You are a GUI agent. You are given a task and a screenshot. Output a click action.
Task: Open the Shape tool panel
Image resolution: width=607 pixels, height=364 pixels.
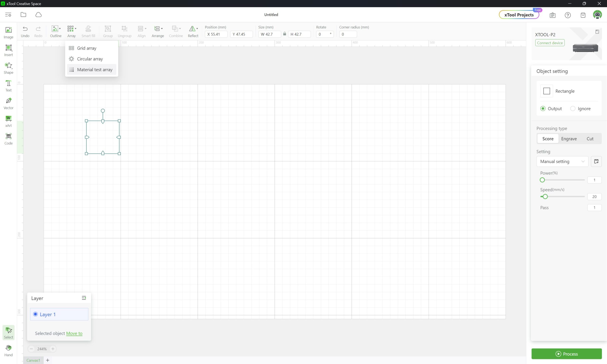click(x=9, y=68)
